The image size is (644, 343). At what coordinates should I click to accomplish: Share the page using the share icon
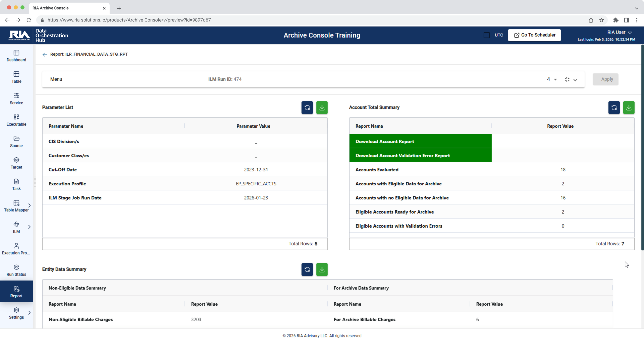[x=591, y=20]
